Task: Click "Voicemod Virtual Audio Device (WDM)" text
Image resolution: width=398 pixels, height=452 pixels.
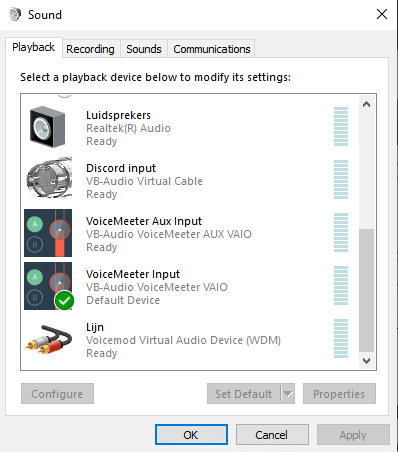Action: pyautogui.click(x=183, y=340)
